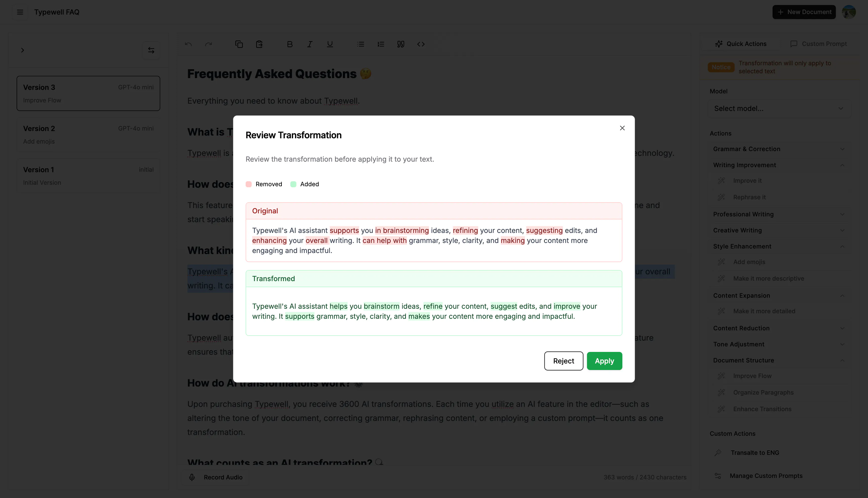Click the Custom Actions section label

click(733, 434)
